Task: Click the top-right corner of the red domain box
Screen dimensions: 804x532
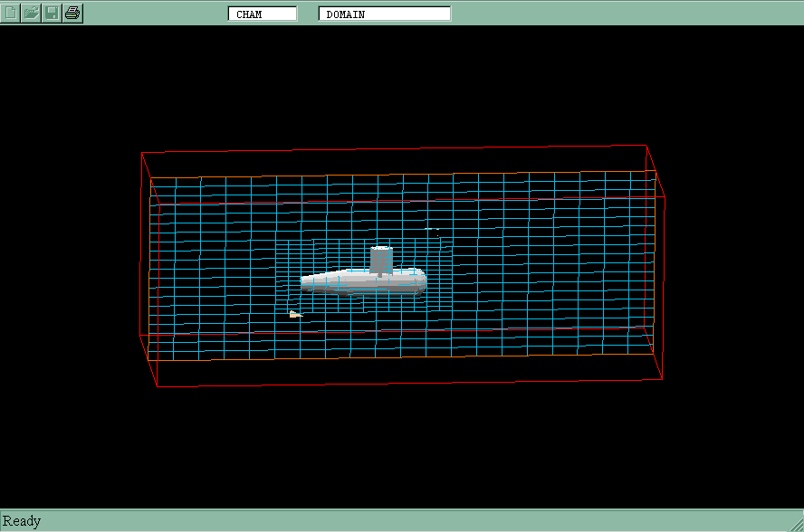Action: click(646, 145)
